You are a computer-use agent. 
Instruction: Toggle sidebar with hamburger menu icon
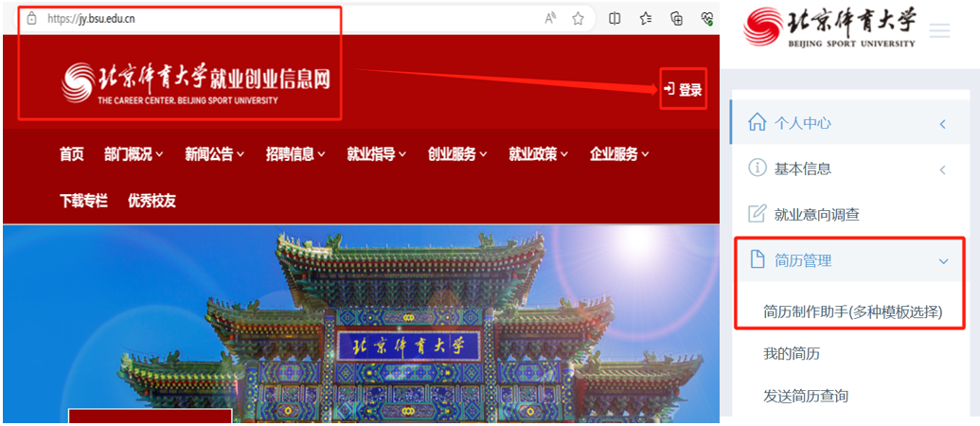938,31
